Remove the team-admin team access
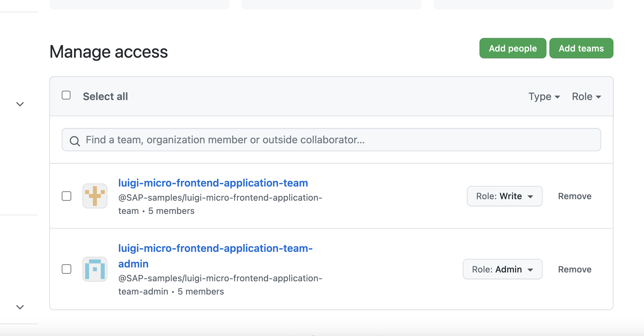 coord(574,269)
